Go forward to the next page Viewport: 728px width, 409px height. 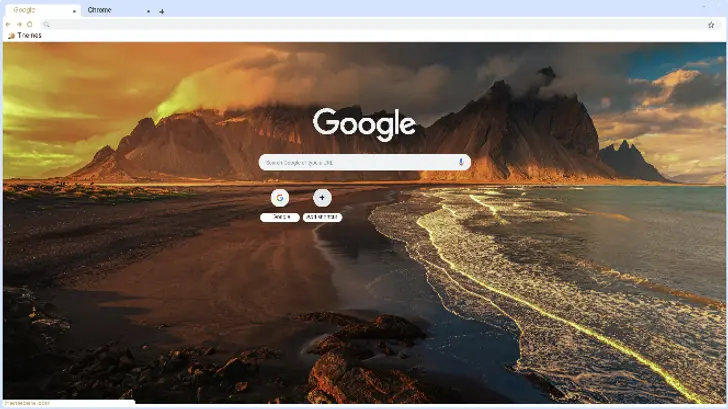19,24
